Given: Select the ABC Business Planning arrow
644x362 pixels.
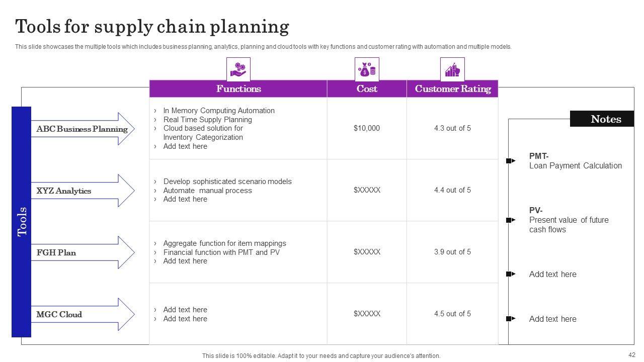Looking at the screenshot, I should [83, 129].
